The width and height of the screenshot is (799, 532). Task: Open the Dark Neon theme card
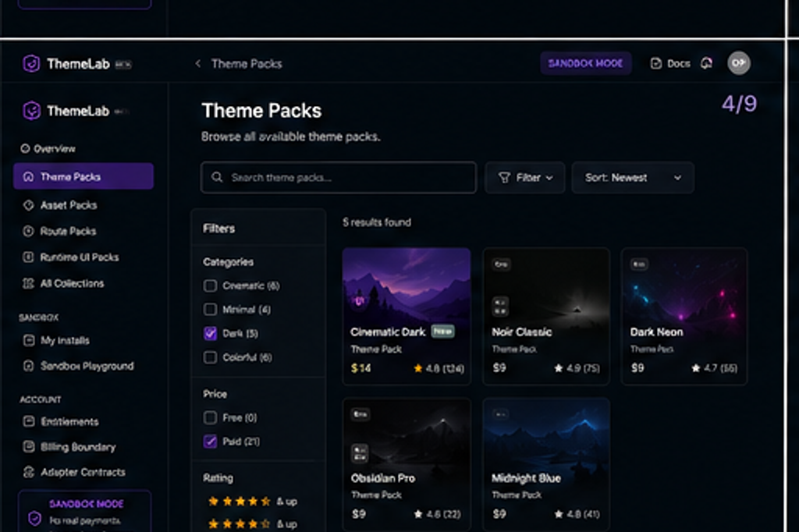pos(684,316)
